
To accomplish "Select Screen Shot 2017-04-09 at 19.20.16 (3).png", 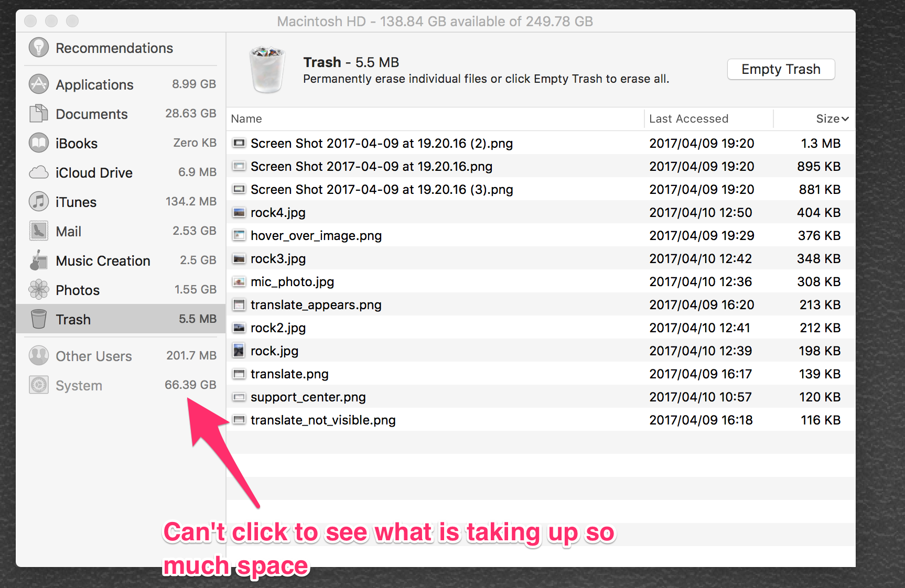I will pos(382,189).
